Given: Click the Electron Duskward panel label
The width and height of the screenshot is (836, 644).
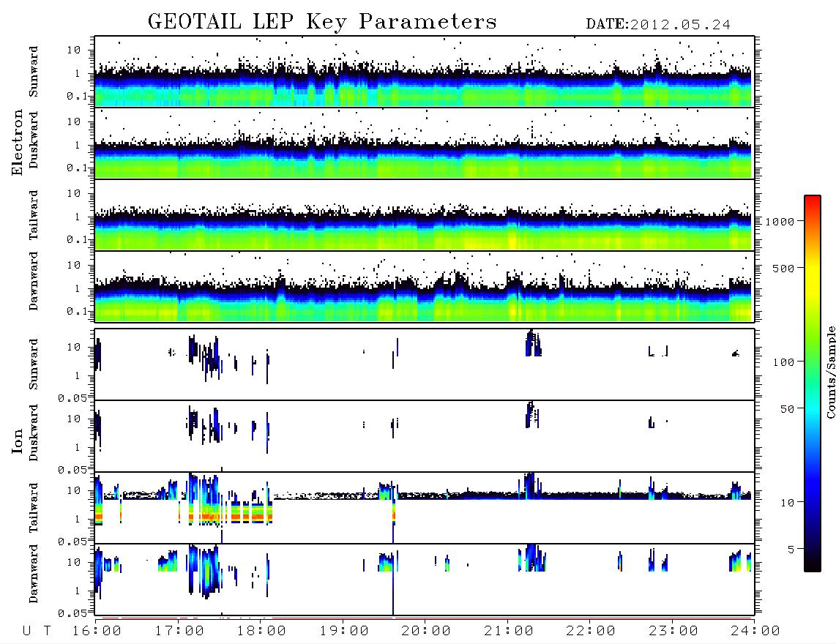Looking at the screenshot, I should click(x=34, y=141).
